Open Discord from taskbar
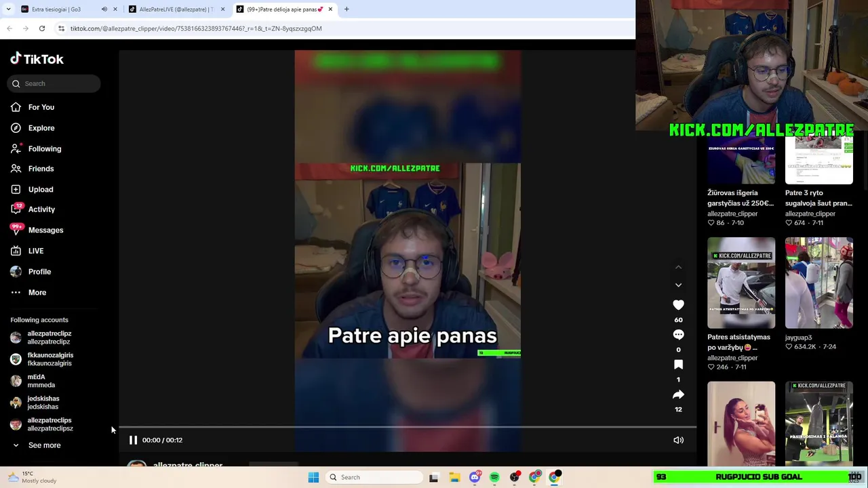868x488 pixels. pos(475,477)
